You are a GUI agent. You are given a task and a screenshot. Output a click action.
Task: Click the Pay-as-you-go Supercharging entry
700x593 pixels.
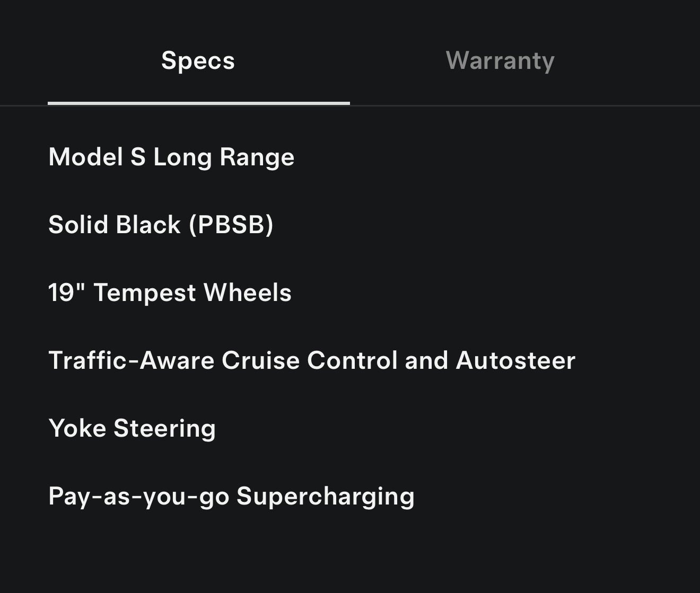(x=231, y=497)
